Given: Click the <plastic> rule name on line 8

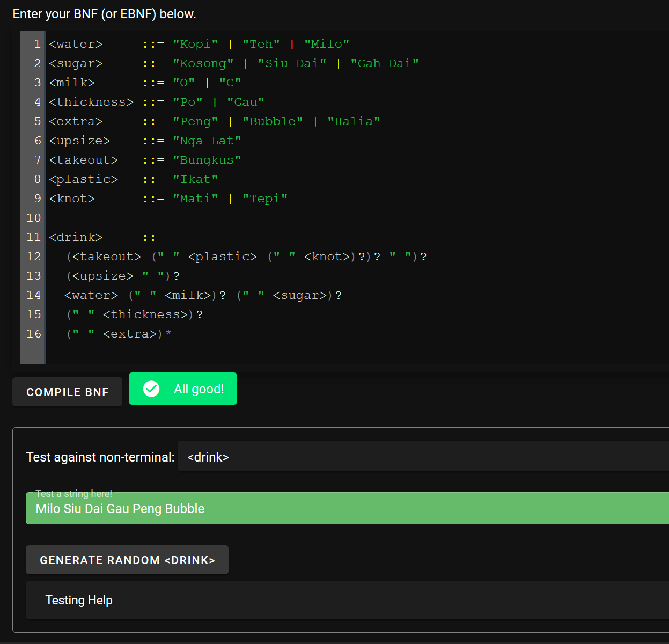Looking at the screenshot, I should tap(83, 179).
